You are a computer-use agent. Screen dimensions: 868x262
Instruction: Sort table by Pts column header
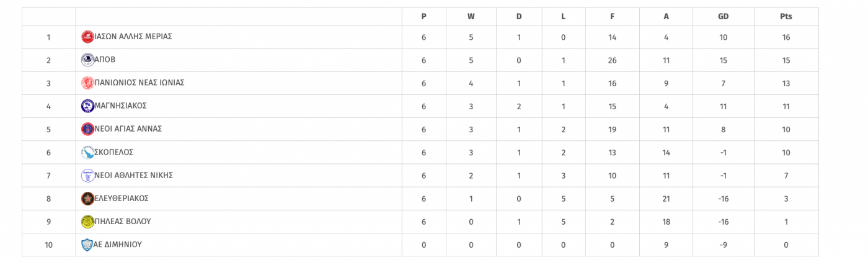(x=786, y=17)
